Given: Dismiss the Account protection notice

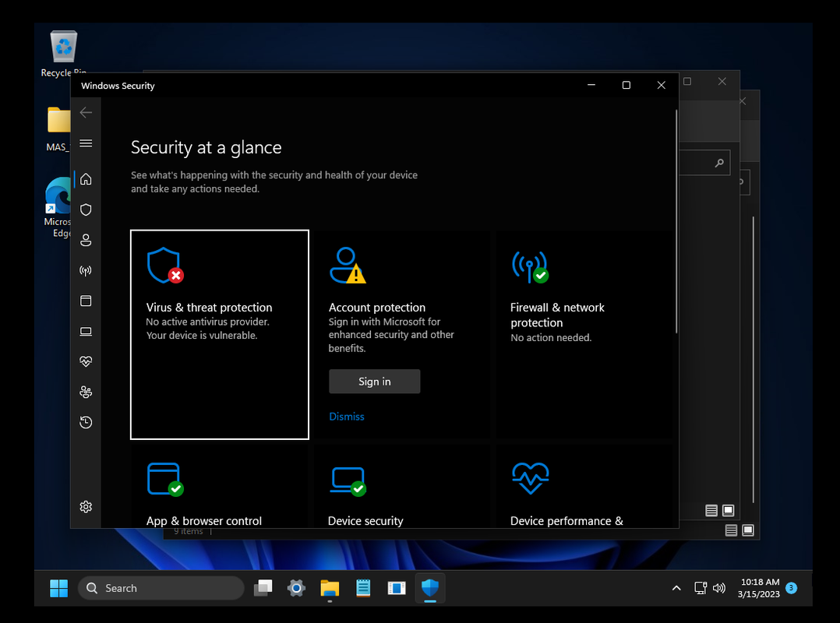Looking at the screenshot, I should (x=347, y=417).
